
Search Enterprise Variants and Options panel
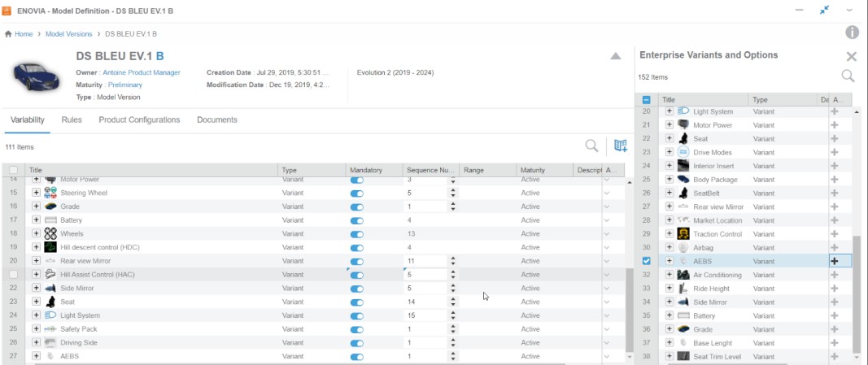[x=848, y=76]
